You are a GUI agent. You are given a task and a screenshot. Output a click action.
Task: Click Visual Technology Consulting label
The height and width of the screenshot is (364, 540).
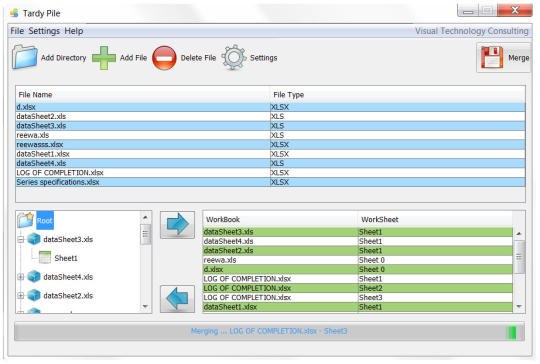tap(471, 31)
